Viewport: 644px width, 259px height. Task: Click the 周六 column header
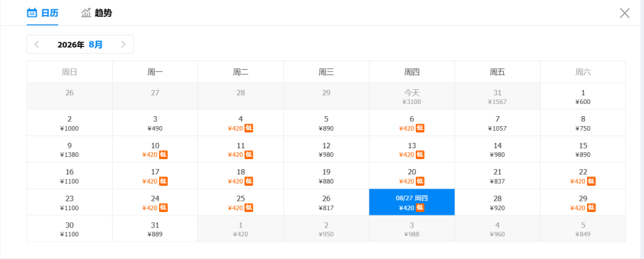click(583, 72)
